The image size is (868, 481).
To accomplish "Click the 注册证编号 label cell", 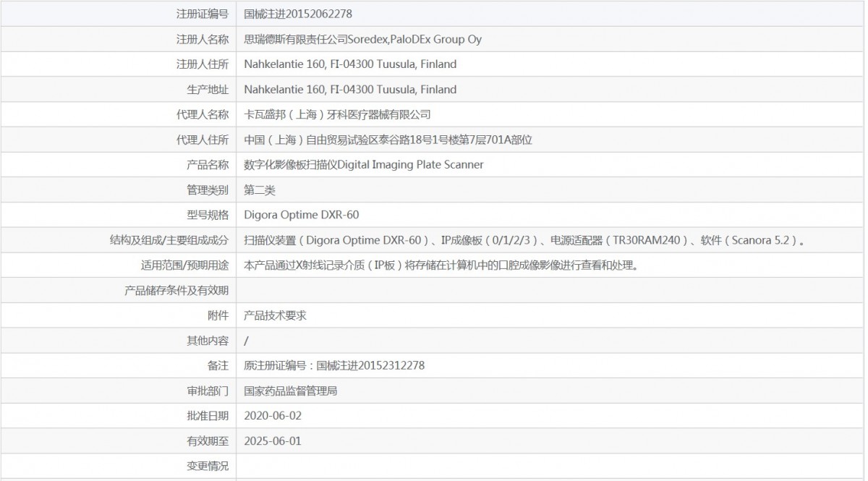I will click(x=118, y=14).
